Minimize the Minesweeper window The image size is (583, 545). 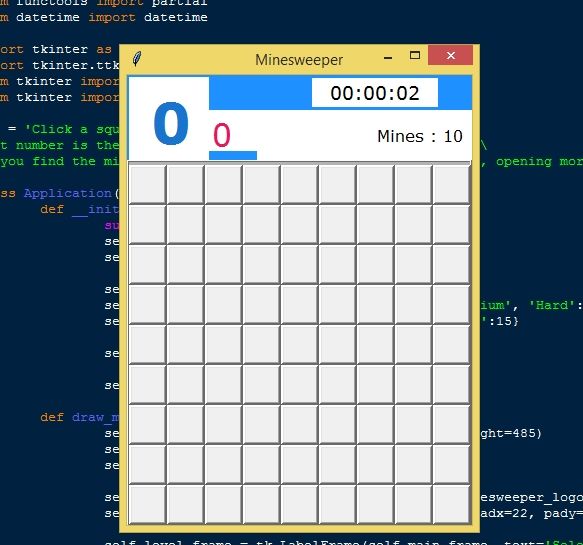coord(388,57)
